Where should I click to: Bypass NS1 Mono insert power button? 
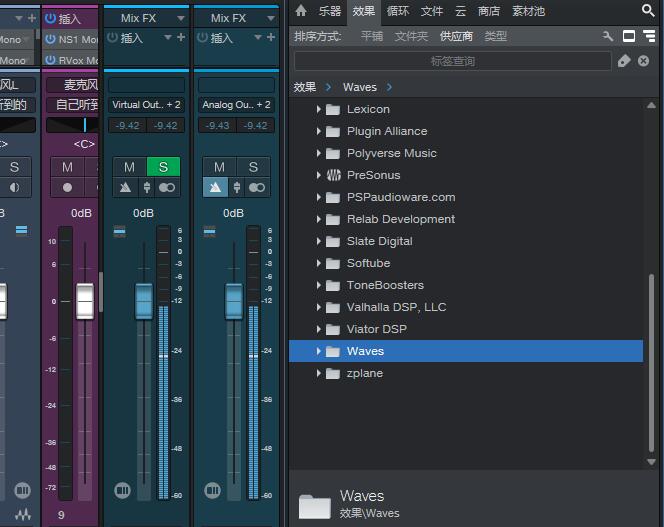50,39
